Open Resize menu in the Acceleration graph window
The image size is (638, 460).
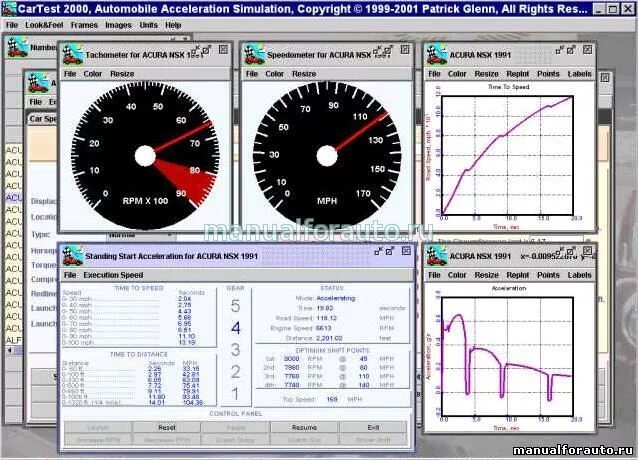[x=486, y=275]
